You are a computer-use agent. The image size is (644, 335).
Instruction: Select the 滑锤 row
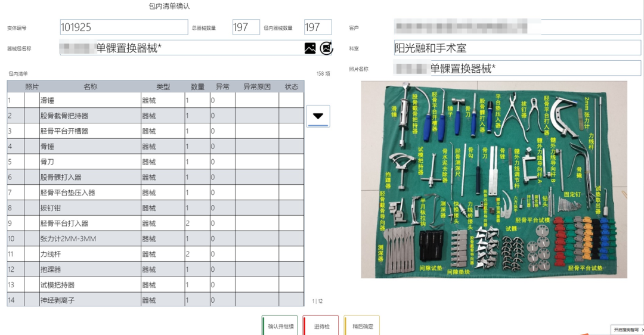click(x=156, y=101)
